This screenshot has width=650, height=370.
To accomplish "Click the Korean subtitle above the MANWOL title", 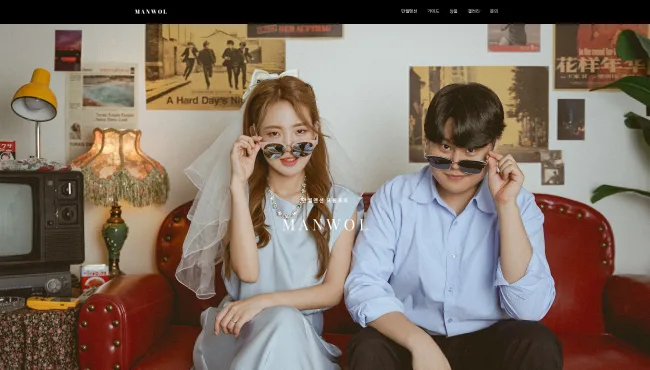I will coord(325,200).
